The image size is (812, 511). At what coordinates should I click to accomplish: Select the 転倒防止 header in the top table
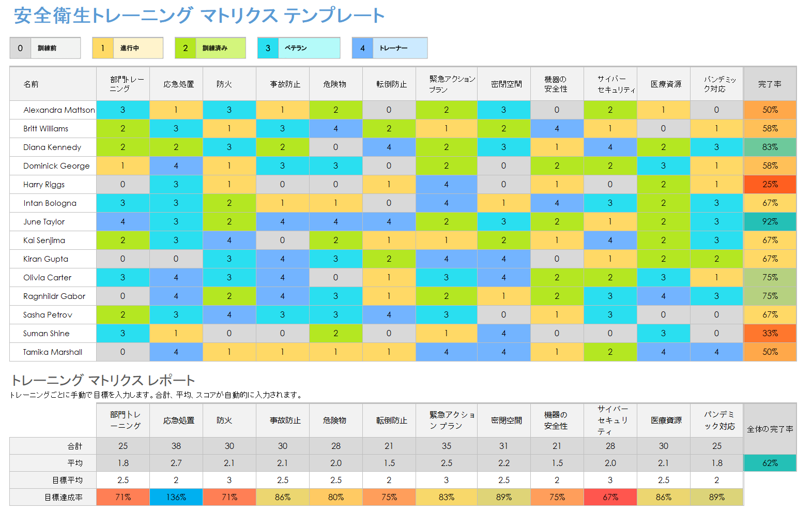click(389, 84)
